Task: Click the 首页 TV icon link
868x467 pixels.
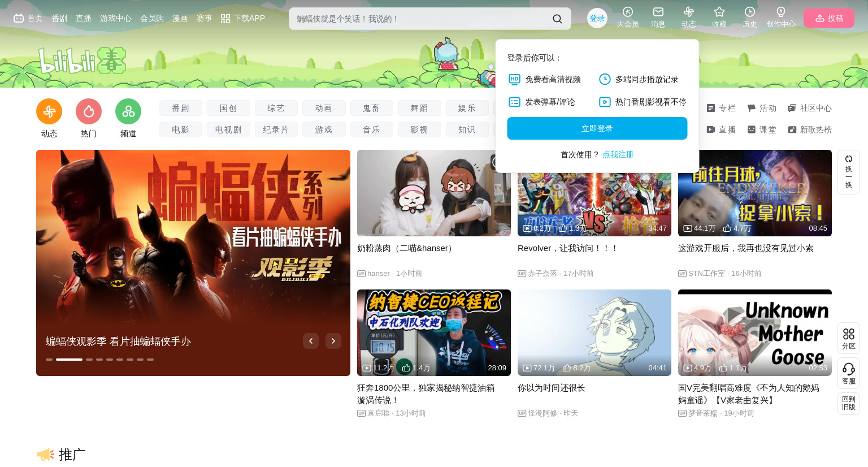Action: point(28,18)
